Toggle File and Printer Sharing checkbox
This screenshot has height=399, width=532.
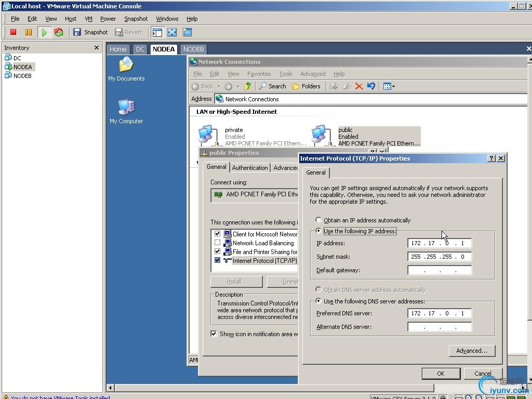coord(218,251)
